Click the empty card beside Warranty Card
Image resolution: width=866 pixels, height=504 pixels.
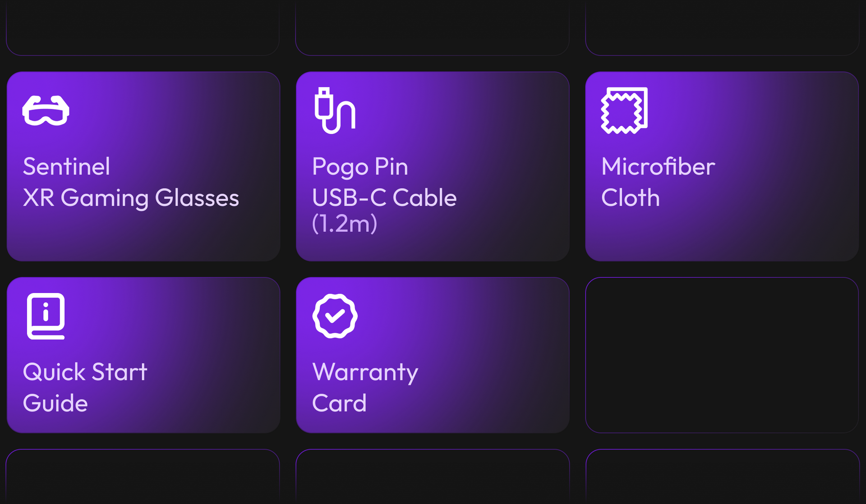[x=722, y=355]
